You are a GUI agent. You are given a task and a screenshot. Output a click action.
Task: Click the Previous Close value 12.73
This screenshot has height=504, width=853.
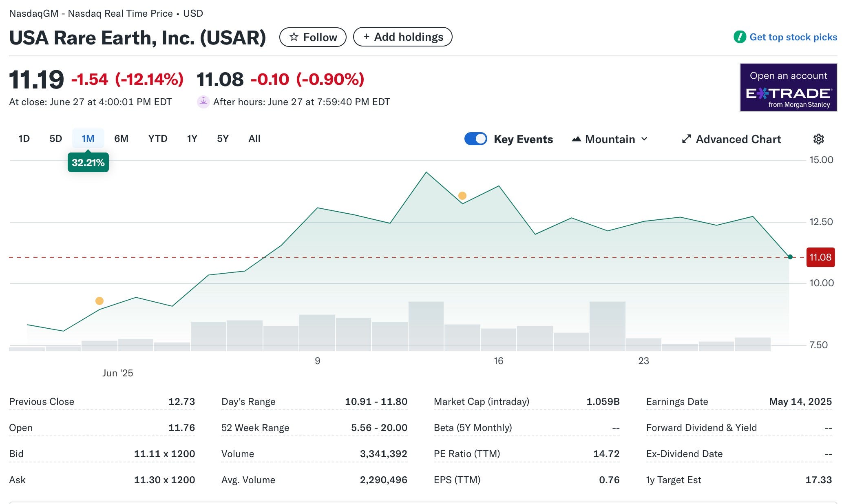pyautogui.click(x=181, y=402)
